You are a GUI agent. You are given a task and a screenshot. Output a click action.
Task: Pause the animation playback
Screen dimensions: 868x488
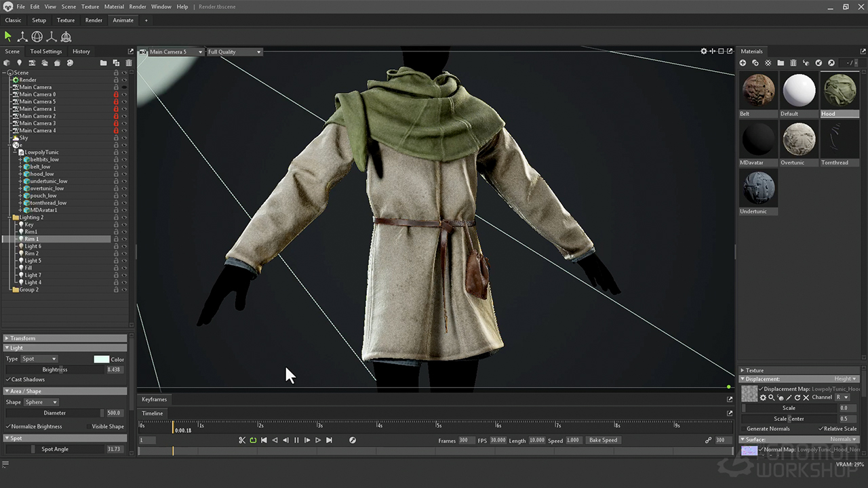point(296,441)
